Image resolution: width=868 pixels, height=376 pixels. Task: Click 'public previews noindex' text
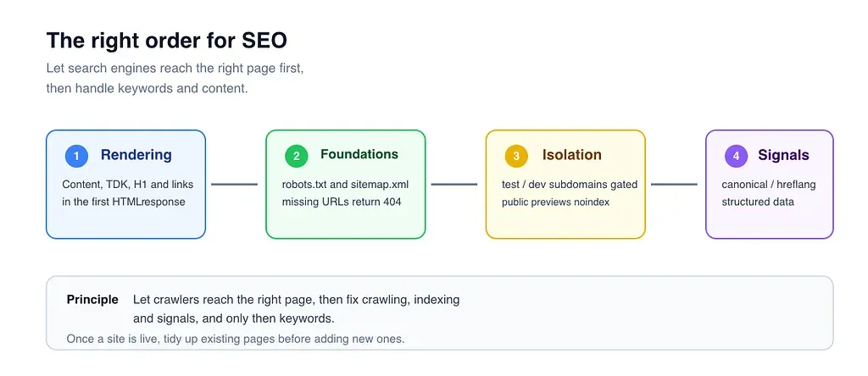(x=555, y=202)
